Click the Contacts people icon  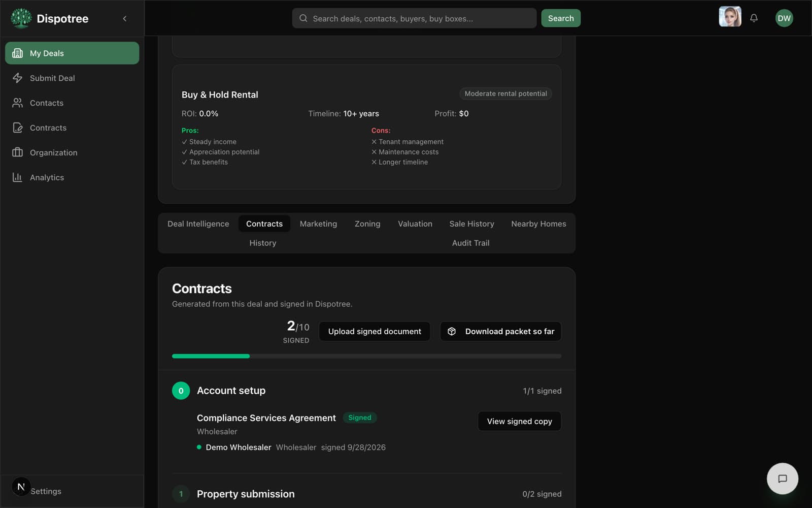pyautogui.click(x=17, y=103)
